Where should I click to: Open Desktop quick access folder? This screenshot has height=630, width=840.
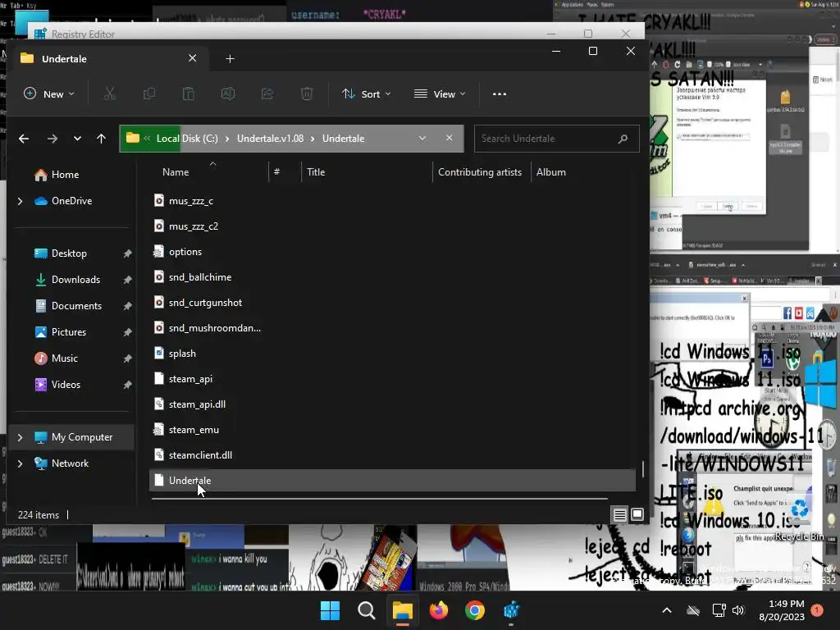tap(69, 253)
